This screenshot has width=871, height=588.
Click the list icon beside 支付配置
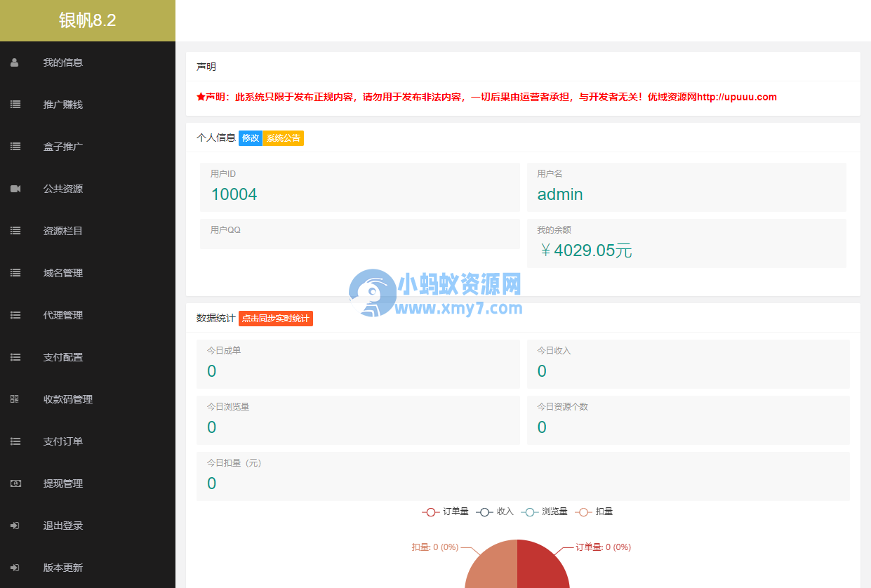point(15,357)
